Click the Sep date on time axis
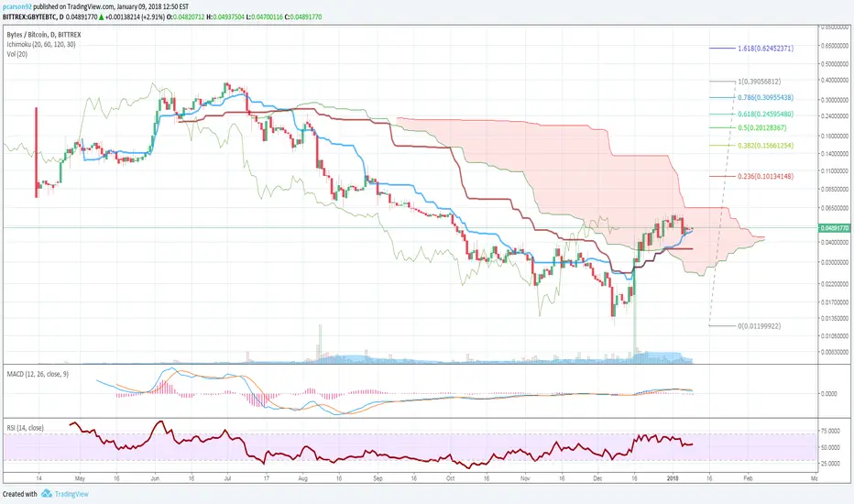This screenshot has height=504, width=854. [x=378, y=478]
